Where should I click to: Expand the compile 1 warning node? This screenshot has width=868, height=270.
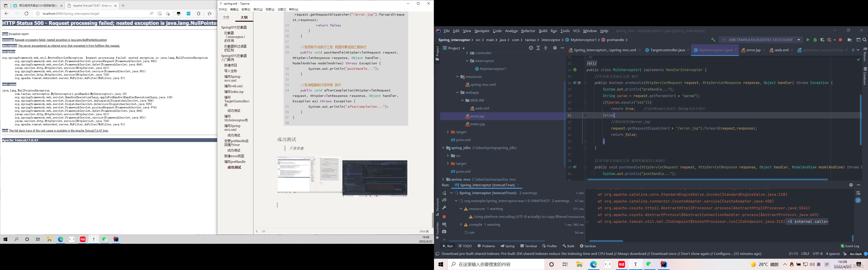pos(461,225)
